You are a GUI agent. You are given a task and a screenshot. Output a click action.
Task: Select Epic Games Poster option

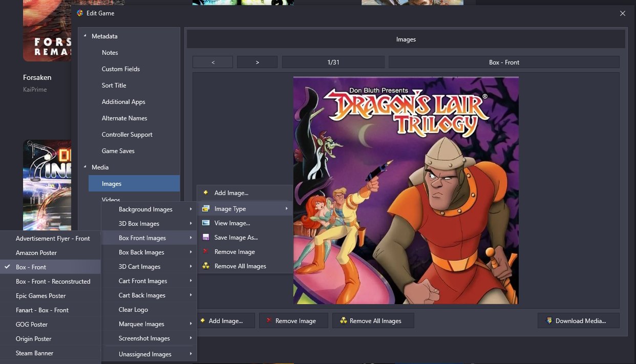click(50, 296)
